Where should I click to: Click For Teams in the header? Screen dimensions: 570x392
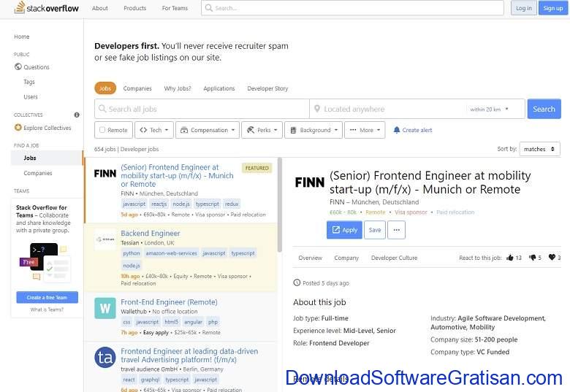click(175, 8)
